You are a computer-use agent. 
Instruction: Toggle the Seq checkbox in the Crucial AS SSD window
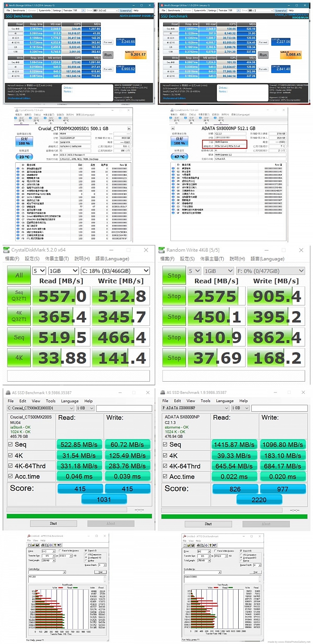tap(10, 444)
